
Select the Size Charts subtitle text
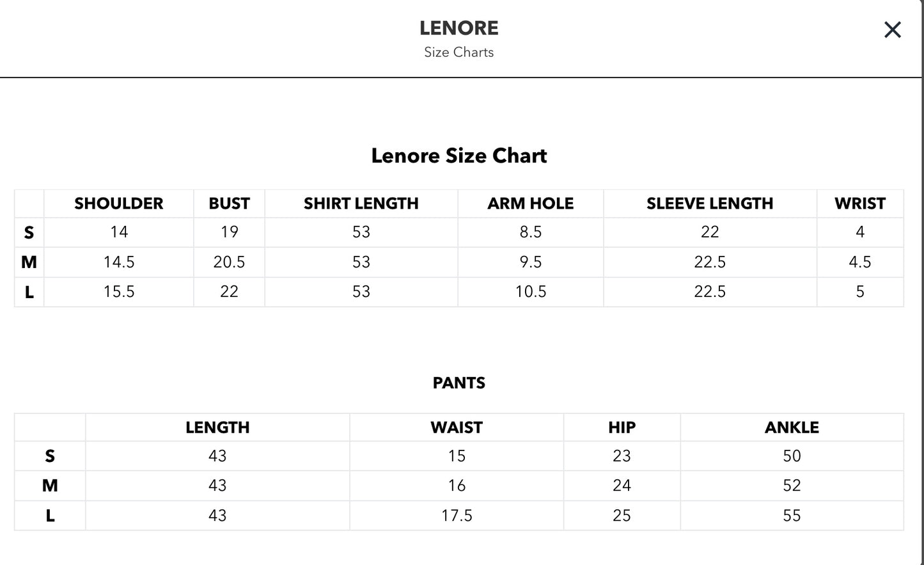[x=458, y=52]
